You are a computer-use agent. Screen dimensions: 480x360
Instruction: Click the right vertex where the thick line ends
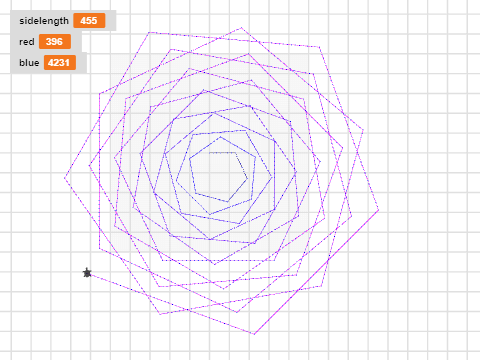tap(378, 210)
